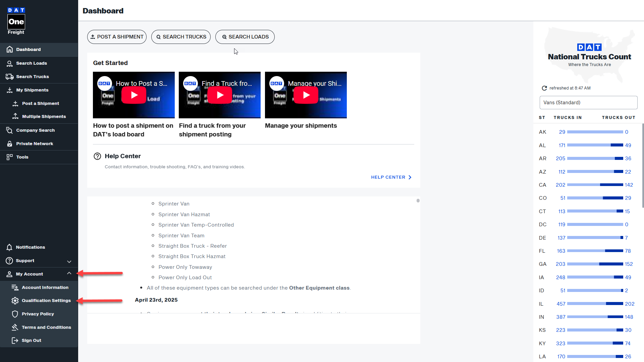
Task: Click the GA trucks bar
Action: click(x=595, y=264)
